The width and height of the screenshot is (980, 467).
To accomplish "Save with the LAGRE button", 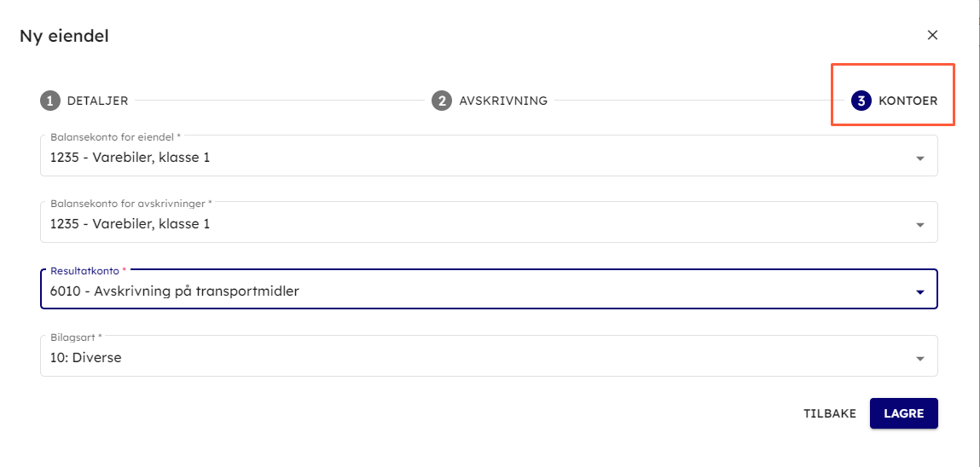I will 903,413.
